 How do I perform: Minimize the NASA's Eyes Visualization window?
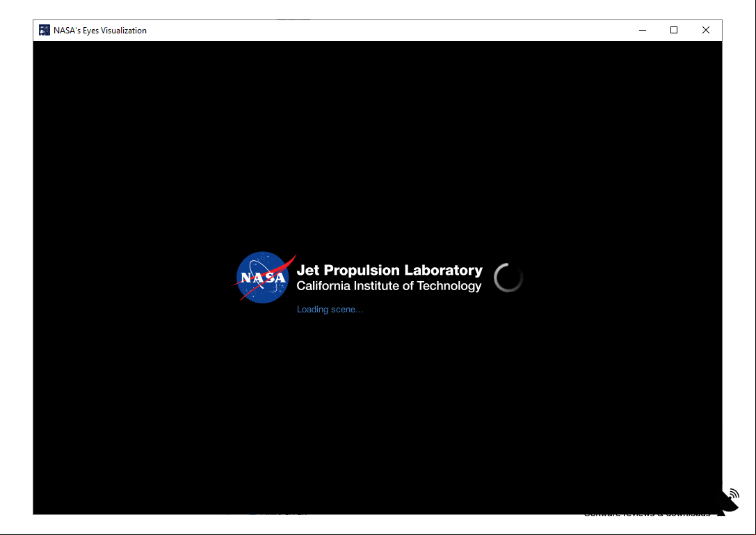642,30
